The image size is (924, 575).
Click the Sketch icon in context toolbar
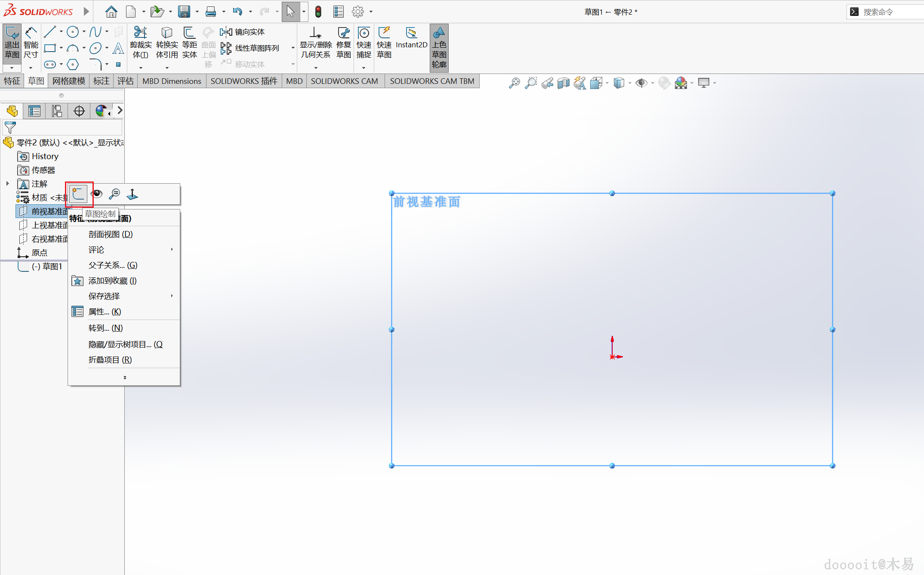pos(79,194)
